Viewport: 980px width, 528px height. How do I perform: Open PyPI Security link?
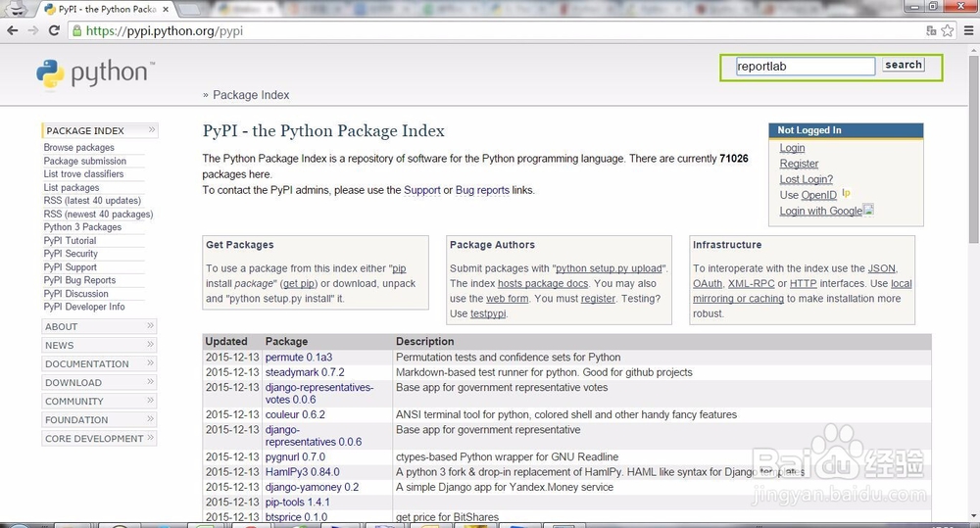click(x=71, y=254)
